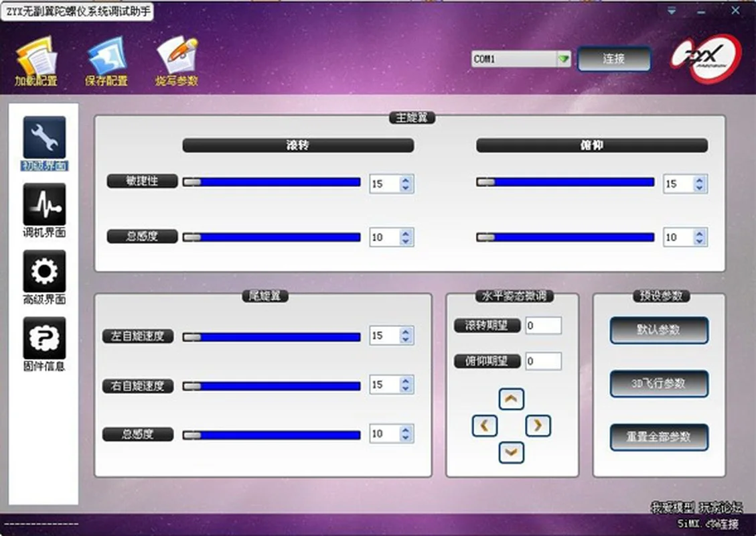Increase the 俯仰 敏捷性 spinner value
Image resolution: width=756 pixels, height=536 pixels.
(700, 180)
